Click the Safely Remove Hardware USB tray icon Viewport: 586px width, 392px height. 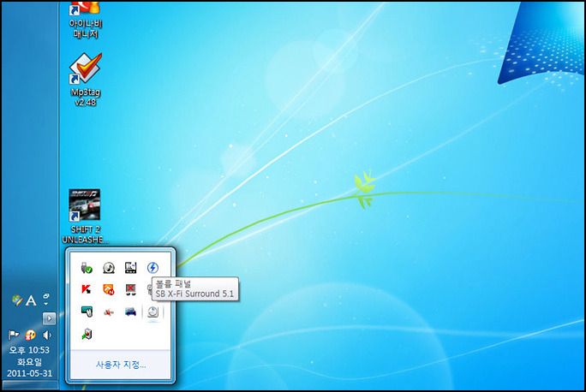(87, 268)
